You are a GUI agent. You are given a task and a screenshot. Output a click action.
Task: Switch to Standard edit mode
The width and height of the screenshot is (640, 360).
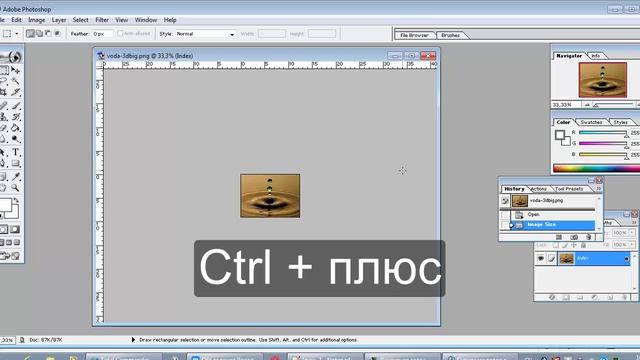[4, 229]
